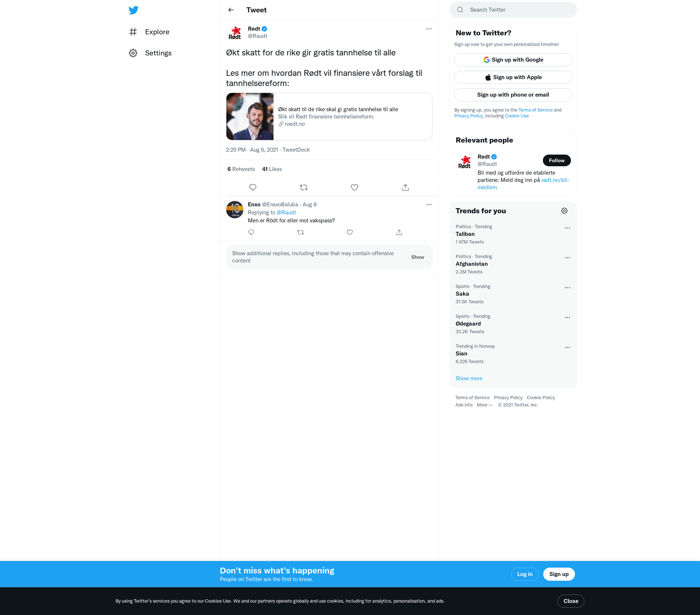The height and width of the screenshot is (615, 700).
Task: Open the blue Terms of Service link in signup text
Action: tap(536, 110)
